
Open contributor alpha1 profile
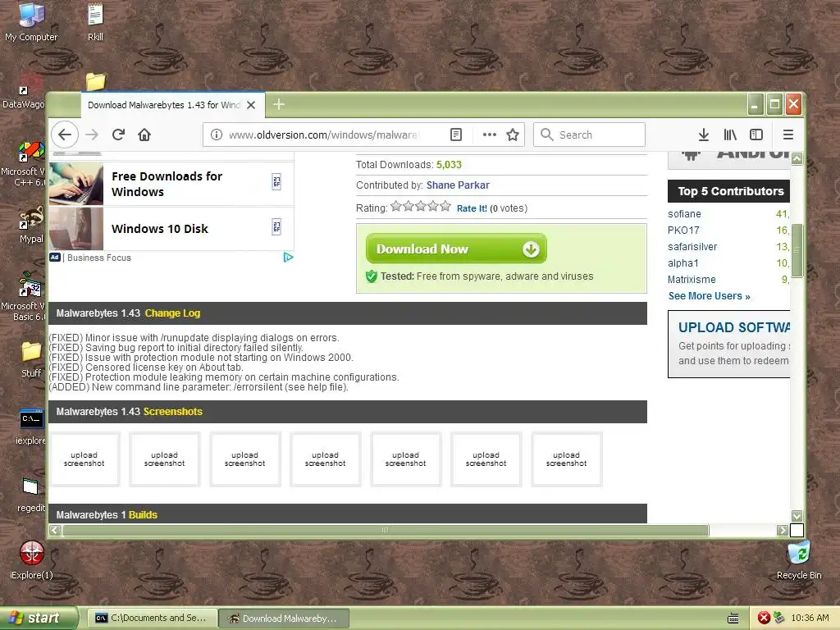[x=683, y=263]
